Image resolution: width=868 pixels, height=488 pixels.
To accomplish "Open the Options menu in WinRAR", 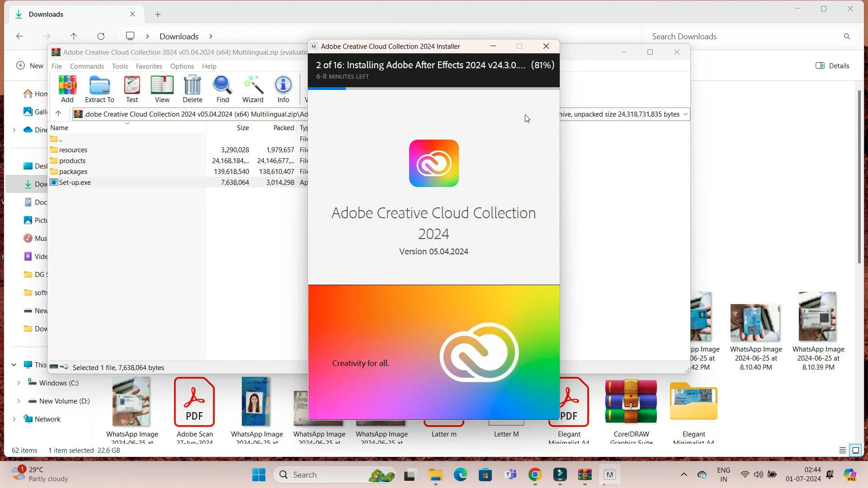I will 182,66.
